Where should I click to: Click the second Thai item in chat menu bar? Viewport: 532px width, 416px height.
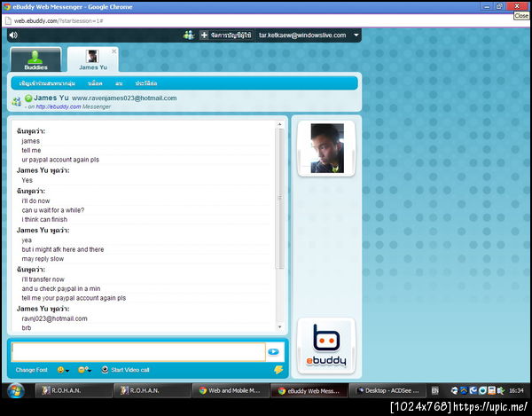click(x=95, y=83)
